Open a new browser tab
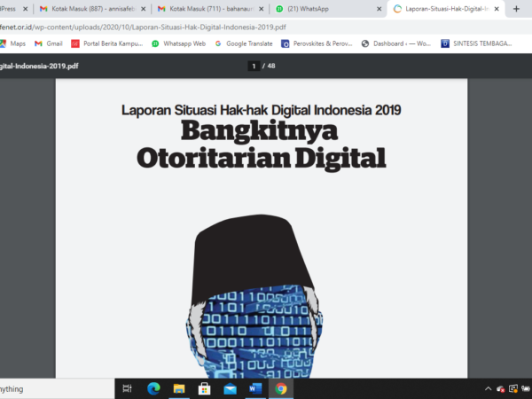 [x=516, y=9]
